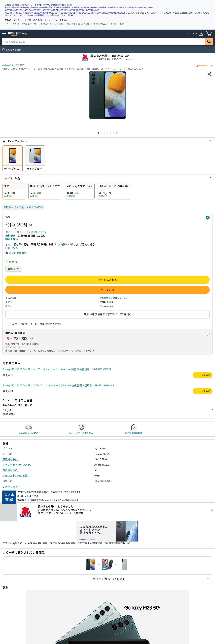Click the first phone thumbnail in bundle

[x=91, y=564]
